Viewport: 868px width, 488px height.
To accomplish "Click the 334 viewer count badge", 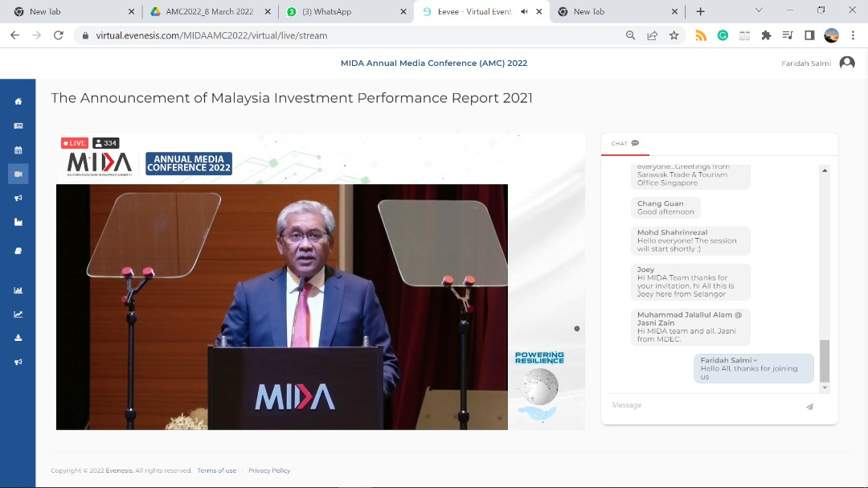I will (106, 143).
